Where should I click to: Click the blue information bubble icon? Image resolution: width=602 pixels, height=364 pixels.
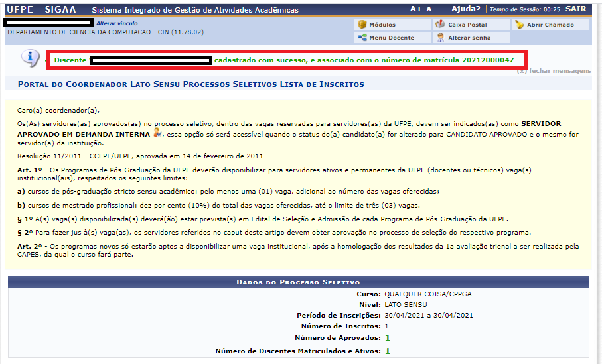(x=31, y=59)
